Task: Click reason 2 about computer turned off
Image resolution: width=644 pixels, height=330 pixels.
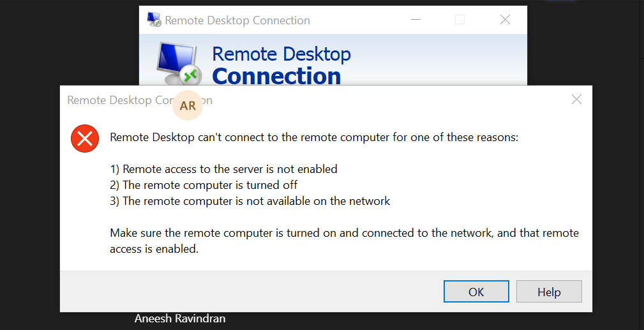Action: point(204,185)
